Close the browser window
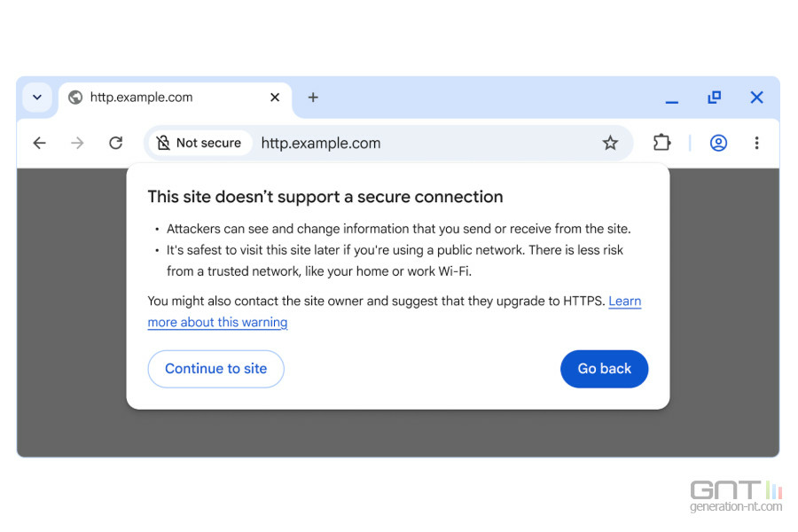 [756, 98]
